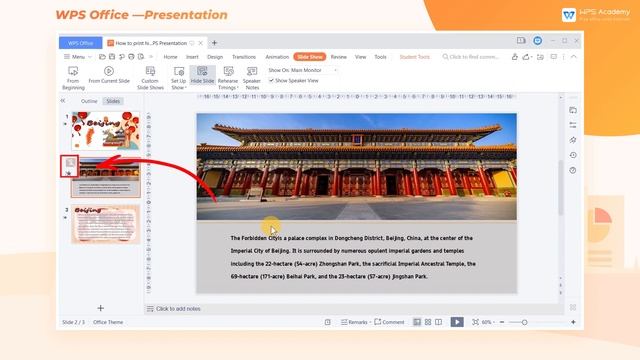
Task: Click zoom in plus button
Action: pyautogui.click(x=573, y=322)
